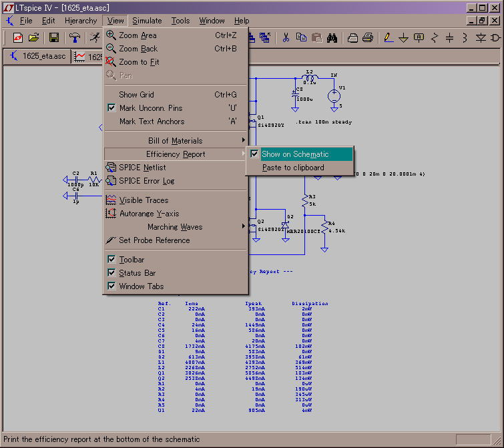
Task: Click '.tran 100m steady' directive text
Action: tap(324, 122)
